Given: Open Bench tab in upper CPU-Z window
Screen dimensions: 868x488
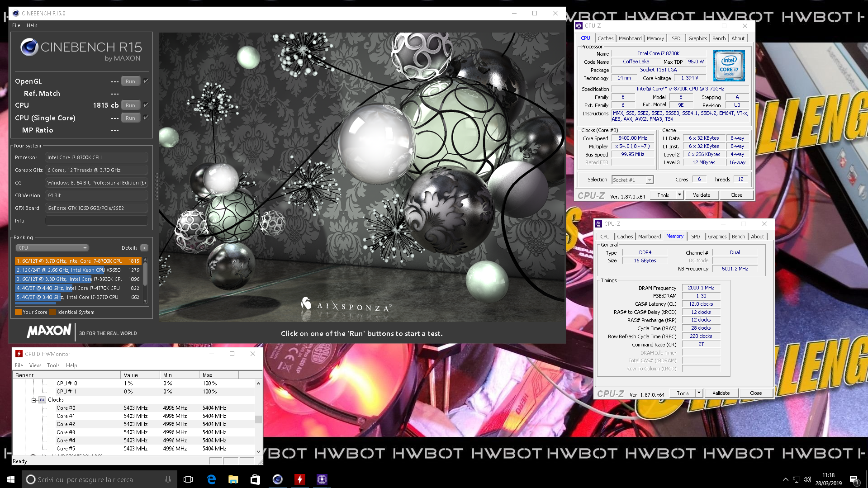Looking at the screenshot, I should pos(719,38).
